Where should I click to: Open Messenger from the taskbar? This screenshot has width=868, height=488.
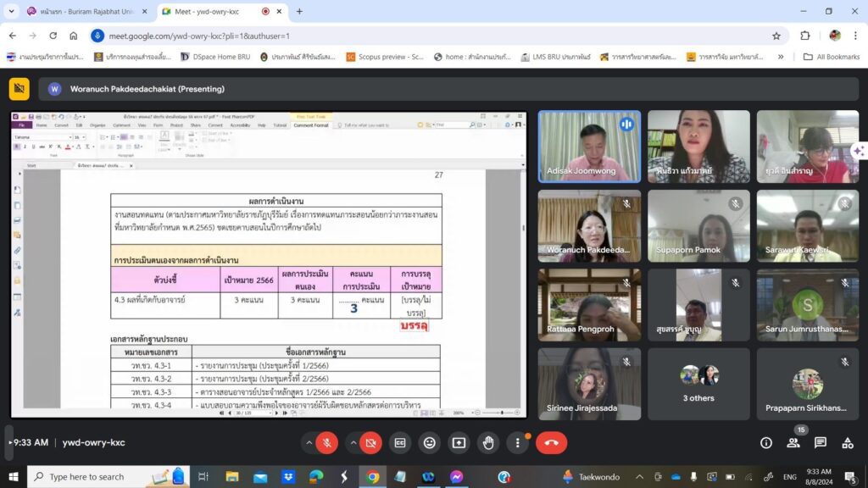(457, 476)
